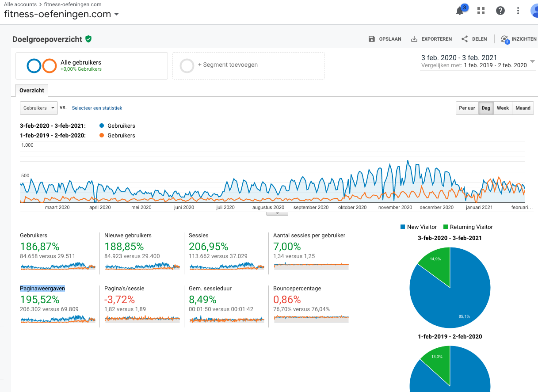The width and height of the screenshot is (538, 392).
Task: Open the fitness-oefeningen.com account dropdown
Action: point(61,14)
